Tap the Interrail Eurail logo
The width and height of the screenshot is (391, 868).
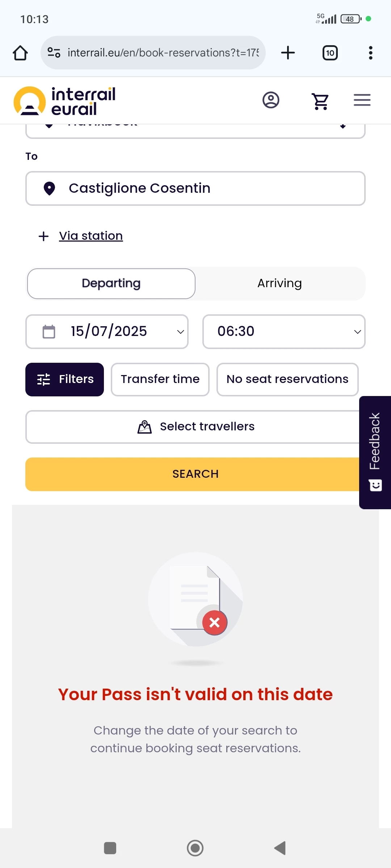[x=65, y=101]
